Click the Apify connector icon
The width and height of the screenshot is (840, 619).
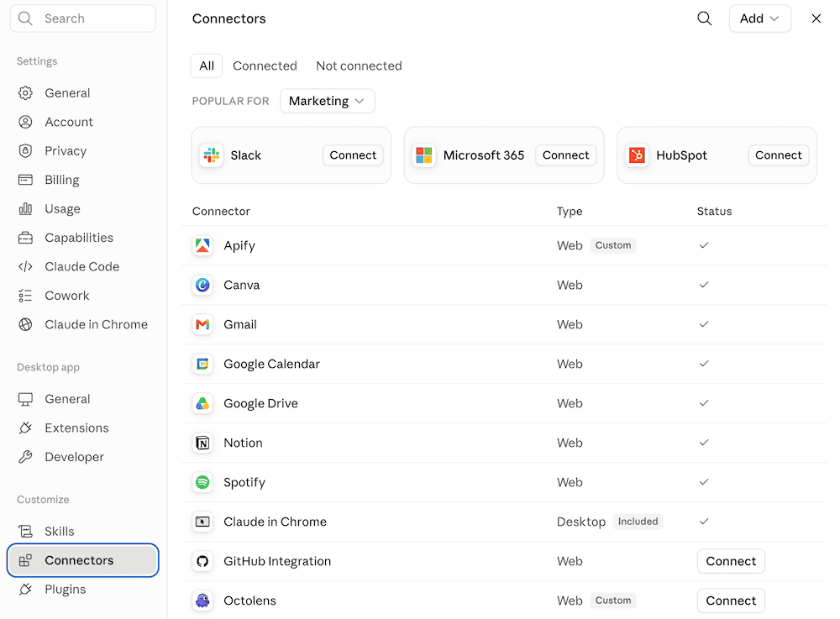202,246
